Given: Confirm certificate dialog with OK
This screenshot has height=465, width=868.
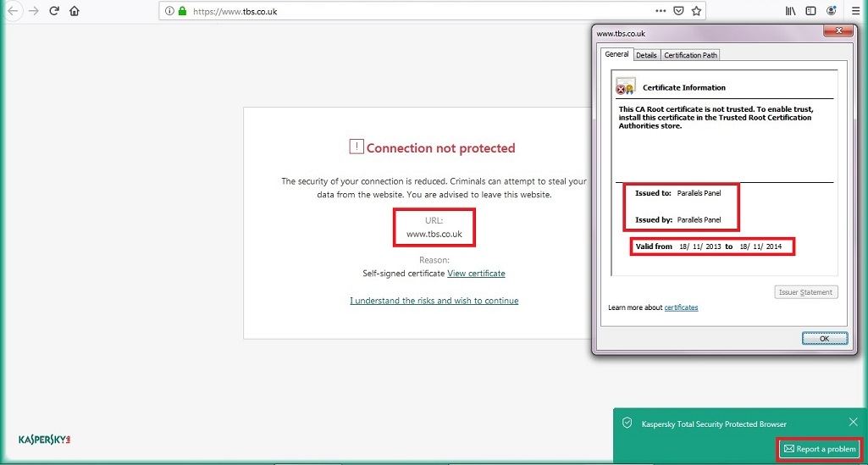Looking at the screenshot, I should coord(824,338).
